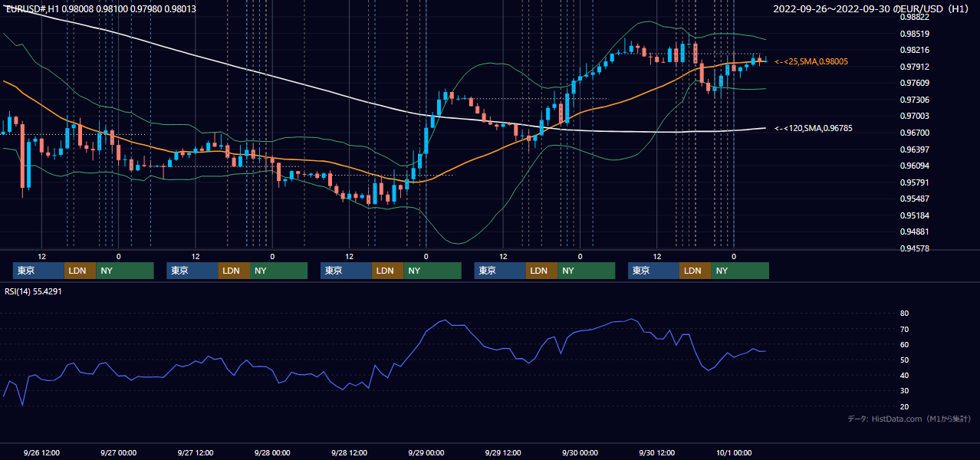The width and height of the screenshot is (980, 460).
Task: Click the white 120,SMA,0.96785 label
Action: click(814, 129)
